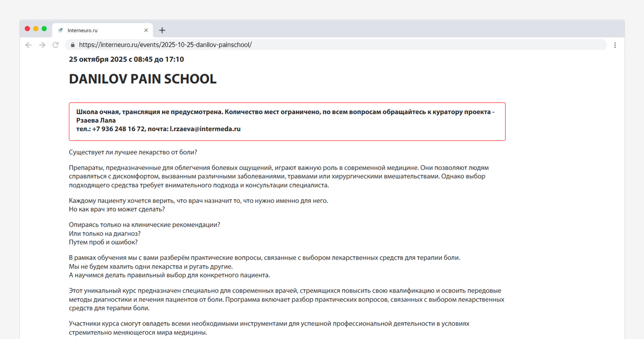This screenshot has height=339, width=644.
Task: Close the Interneuro.ru tab
Action: pyautogui.click(x=146, y=30)
